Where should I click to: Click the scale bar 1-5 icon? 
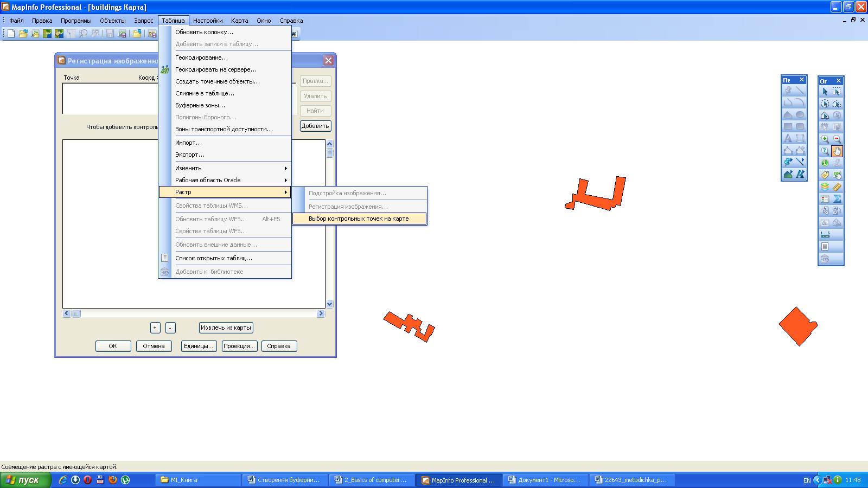click(825, 235)
